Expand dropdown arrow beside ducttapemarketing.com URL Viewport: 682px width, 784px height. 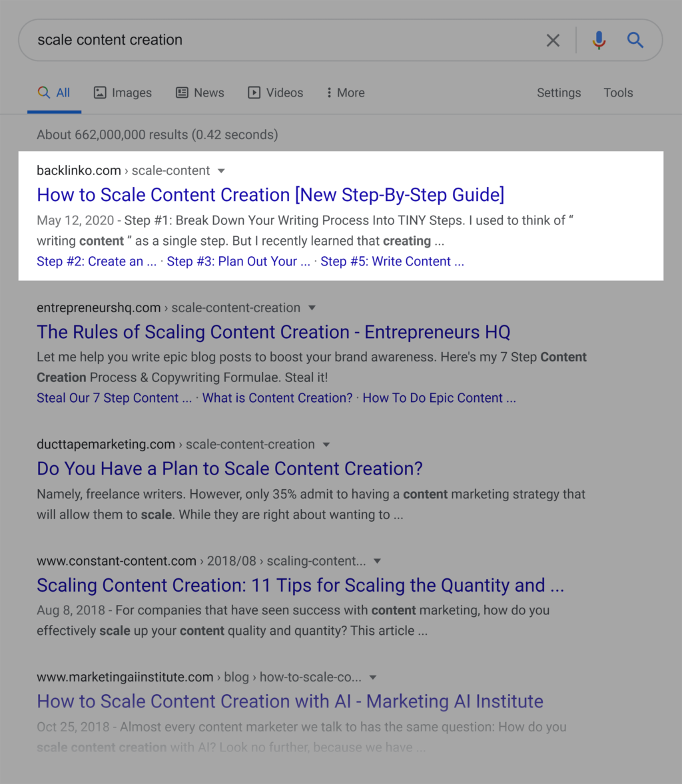point(326,445)
